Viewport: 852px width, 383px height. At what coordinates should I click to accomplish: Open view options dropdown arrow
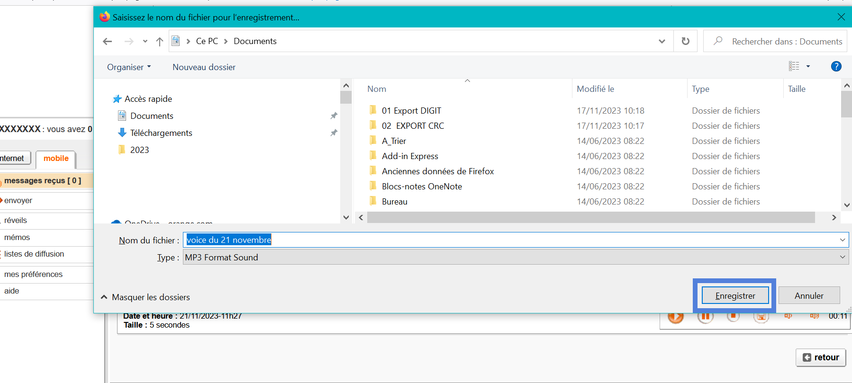pyautogui.click(x=808, y=66)
